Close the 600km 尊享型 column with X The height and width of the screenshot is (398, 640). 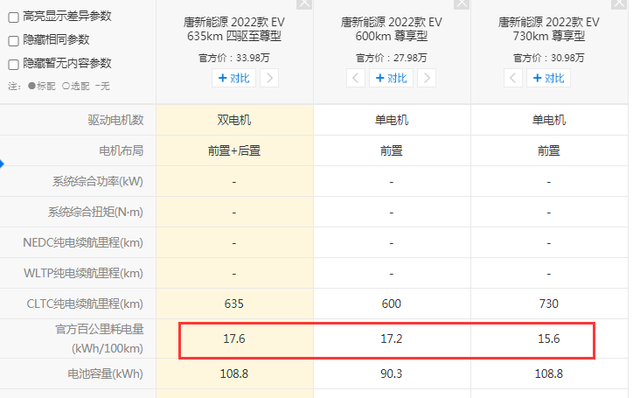(x=462, y=4)
